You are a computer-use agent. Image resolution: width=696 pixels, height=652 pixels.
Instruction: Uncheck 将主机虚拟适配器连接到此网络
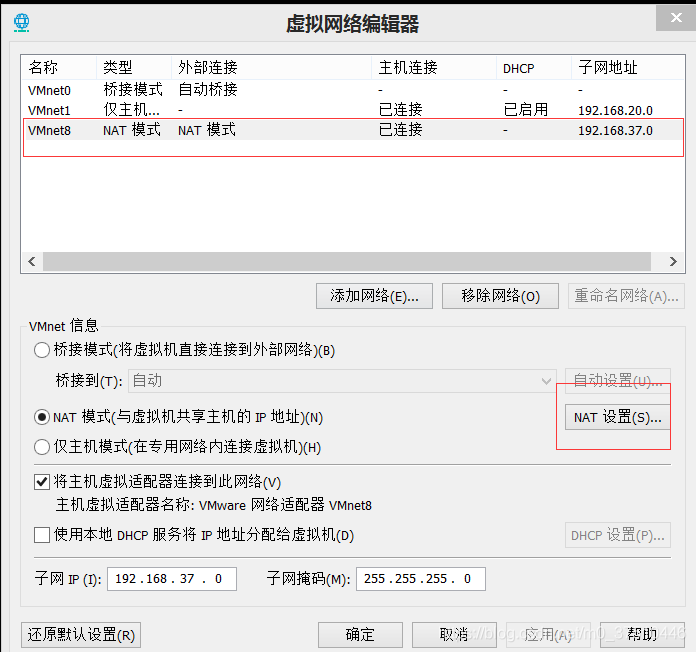point(42,482)
